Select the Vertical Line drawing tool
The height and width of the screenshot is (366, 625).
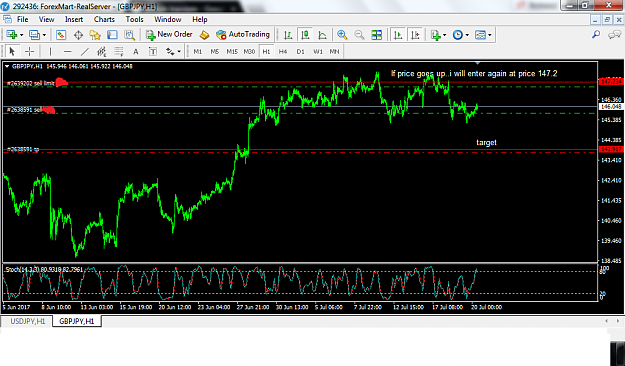[50, 51]
